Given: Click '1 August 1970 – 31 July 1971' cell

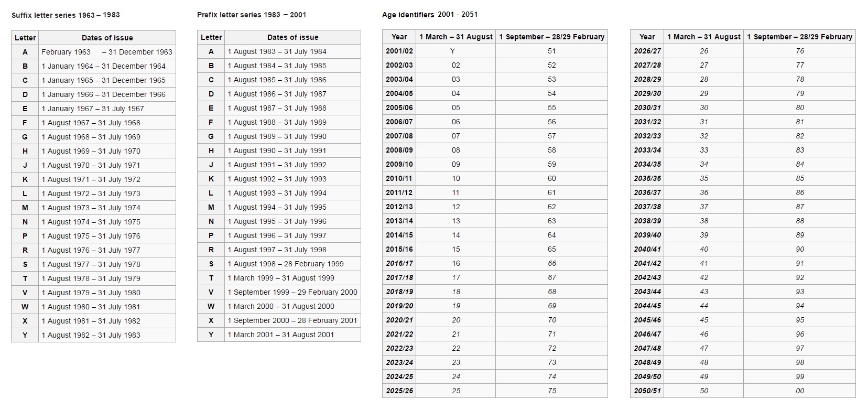Looking at the screenshot, I should point(107,165).
